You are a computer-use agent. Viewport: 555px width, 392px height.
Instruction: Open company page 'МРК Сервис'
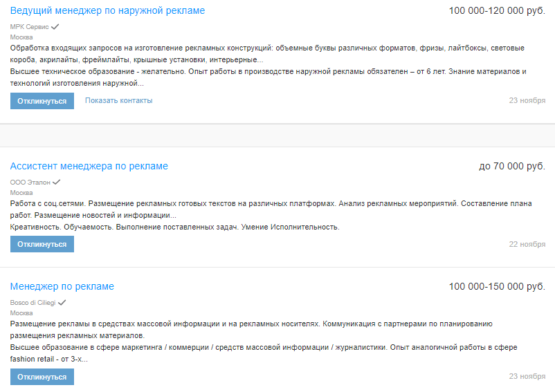pos(29,27)
